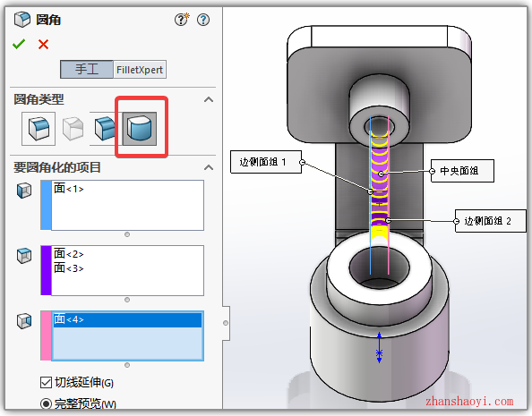Open the help question mark icon
The height and width of the screenshot is (416, 532).
tap(203, 20)
